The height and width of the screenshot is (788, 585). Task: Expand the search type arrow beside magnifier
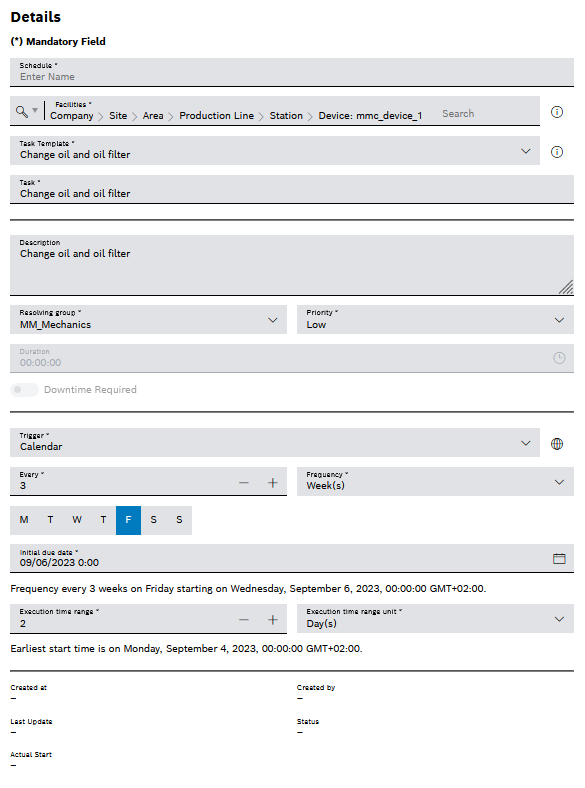pyautogui.click(x=35, y=111)
